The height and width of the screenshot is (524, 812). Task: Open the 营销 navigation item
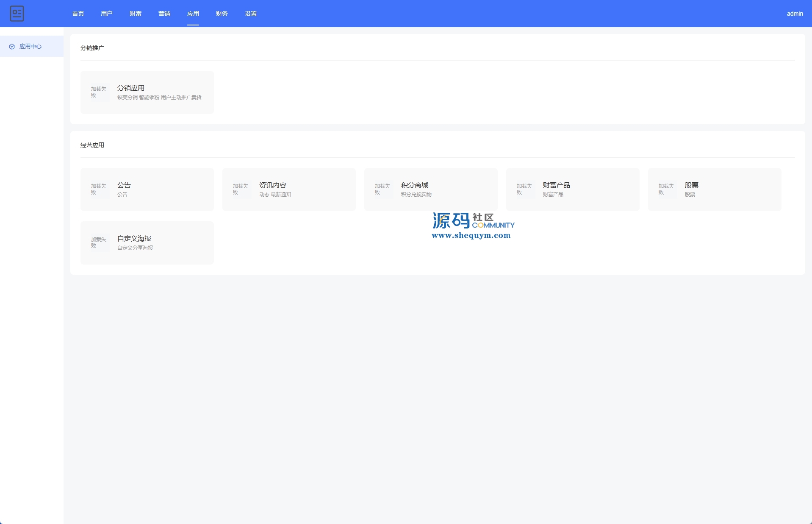tap(164, 14)
